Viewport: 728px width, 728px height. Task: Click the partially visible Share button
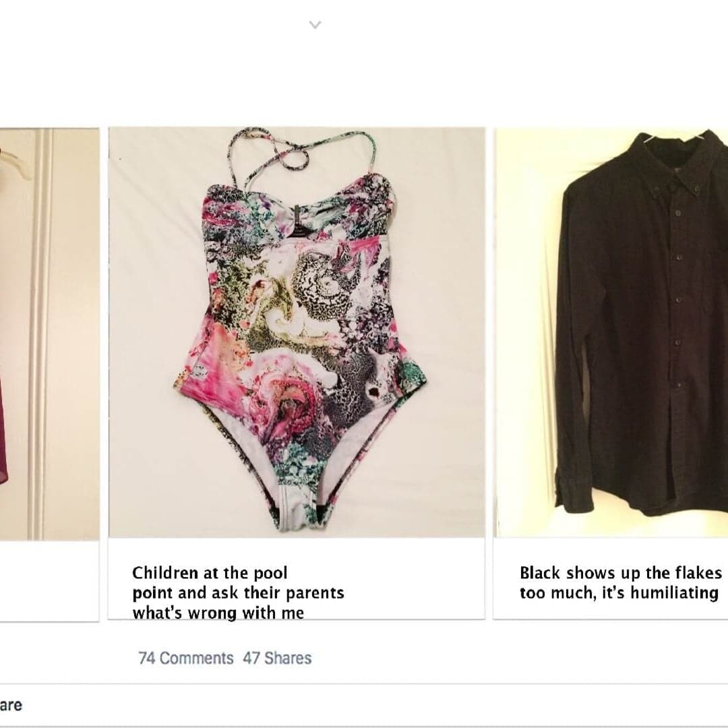click(11, 705)
